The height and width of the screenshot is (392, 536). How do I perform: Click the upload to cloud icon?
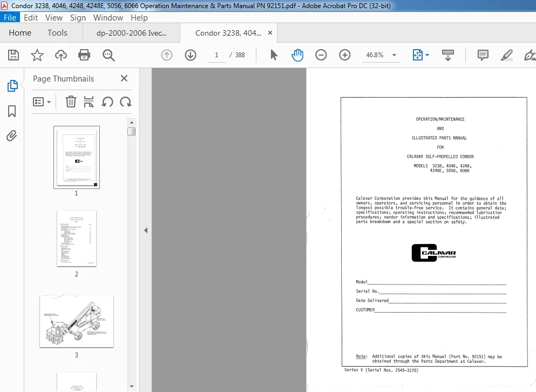[x=61, y=55]
